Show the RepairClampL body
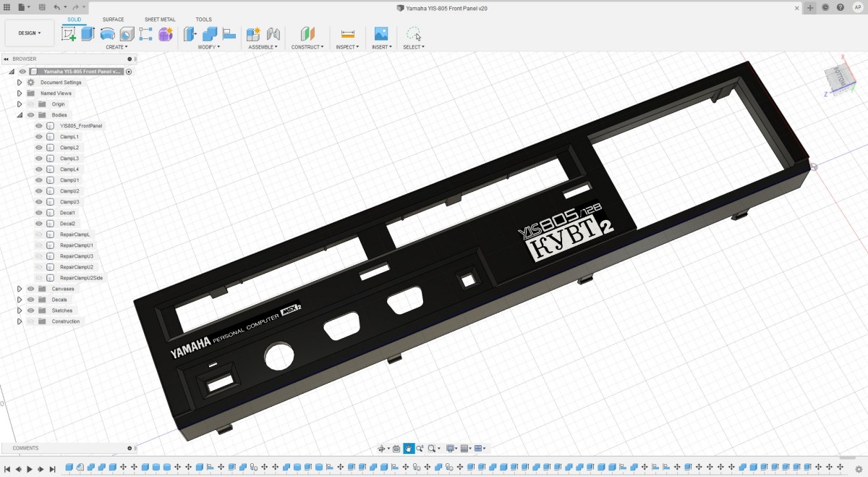This screenshot has height=477, width=868. tap(39, 235)
